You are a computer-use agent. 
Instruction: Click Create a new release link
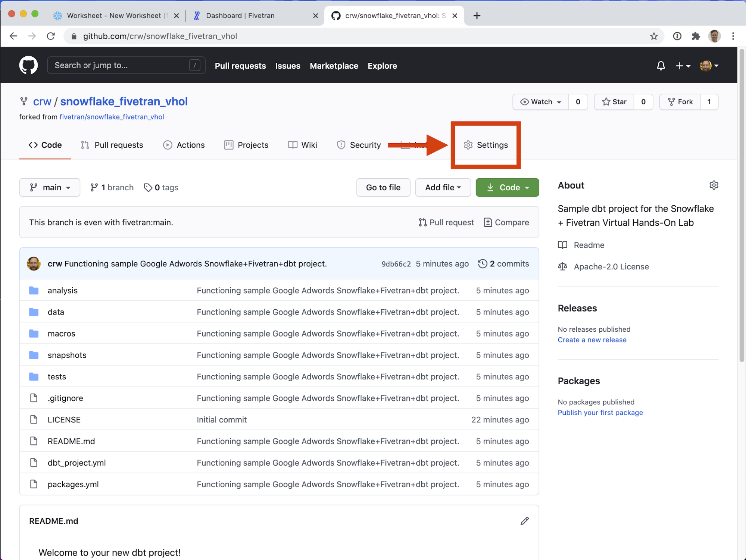(x=592, y=340)
